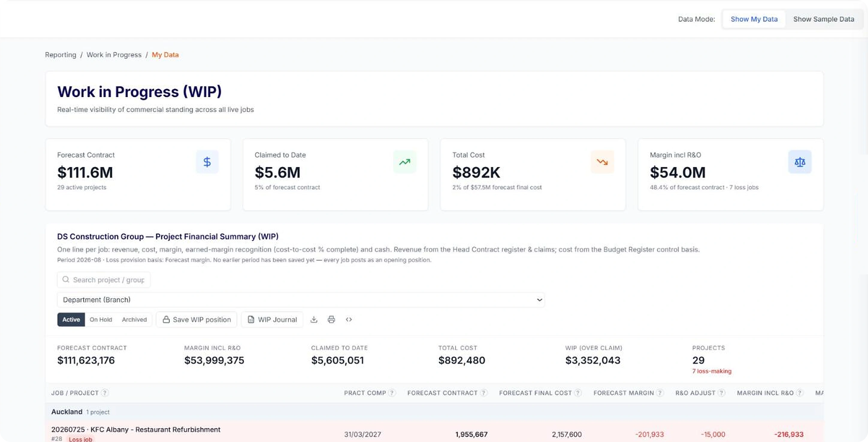The width and height of the screenshot is (868, 442).
Task: Switch to the On Hold tab
Action: tap(101, 319)
